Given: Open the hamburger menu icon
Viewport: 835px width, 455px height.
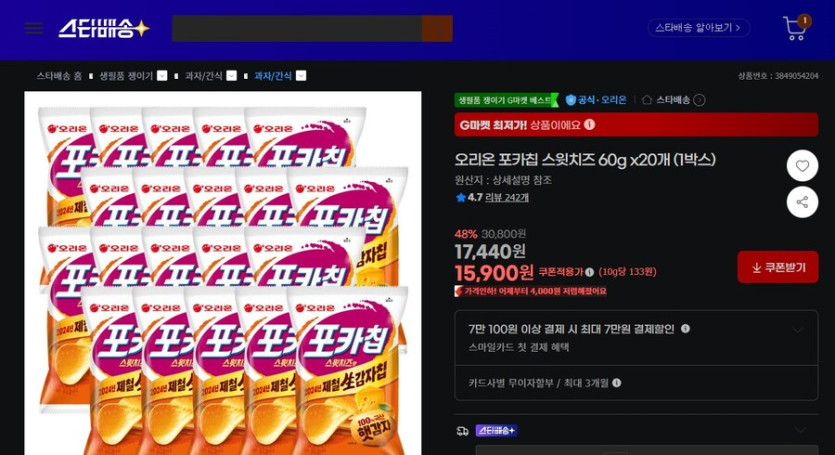Looking at the screenshot, I should (34, 28).
